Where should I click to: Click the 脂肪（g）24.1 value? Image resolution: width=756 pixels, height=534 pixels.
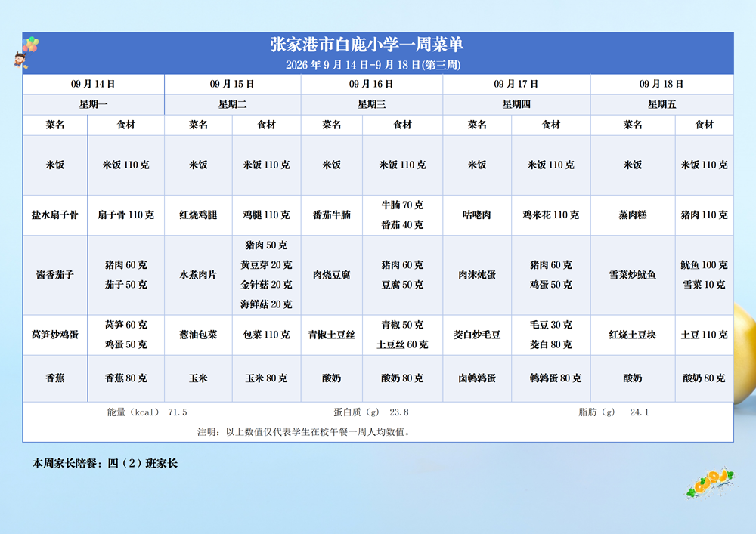tap(614, 412)
